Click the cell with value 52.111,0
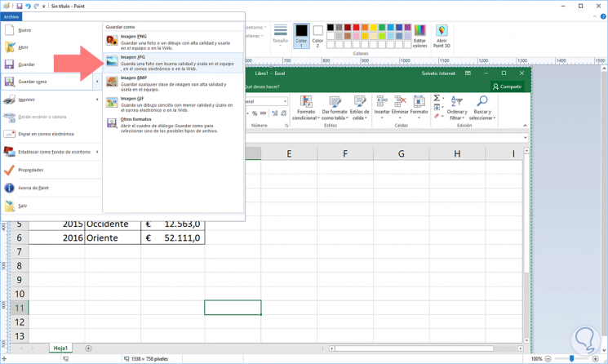This screenshot has width=608, height=364. click(x=172, y=237)
